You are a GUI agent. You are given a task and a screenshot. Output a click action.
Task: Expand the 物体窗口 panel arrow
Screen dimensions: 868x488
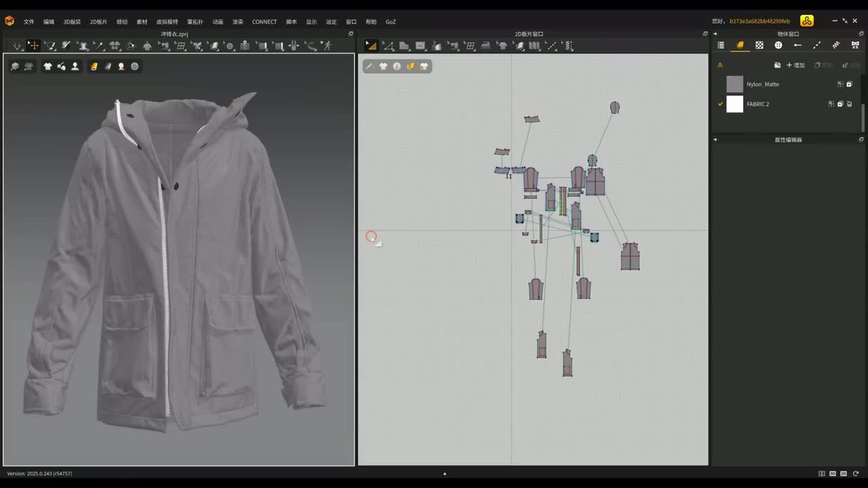pos(715,34)
